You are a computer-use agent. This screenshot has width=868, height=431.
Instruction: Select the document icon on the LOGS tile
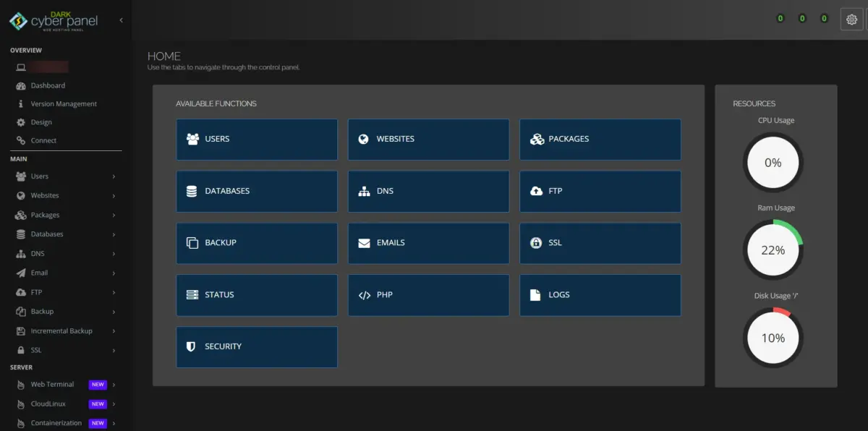coord(536,294)
